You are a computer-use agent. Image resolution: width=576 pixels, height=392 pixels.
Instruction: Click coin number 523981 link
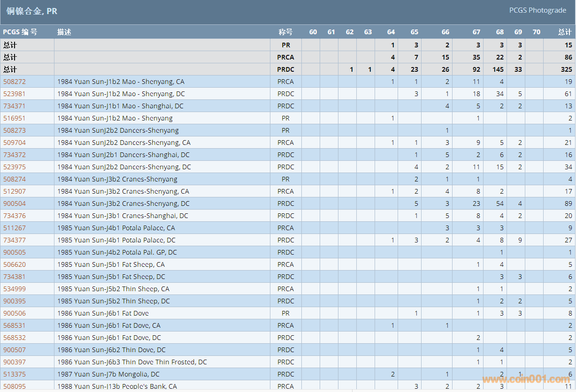pos(15,94)
